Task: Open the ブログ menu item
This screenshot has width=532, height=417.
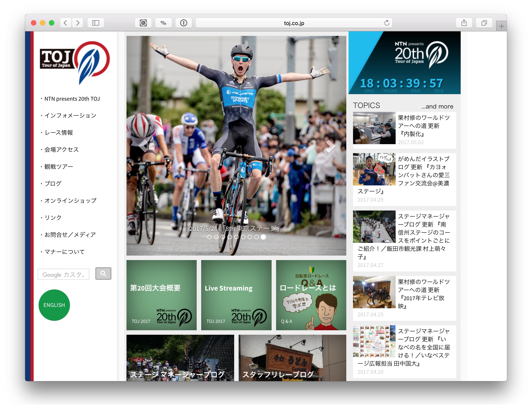Action: 53,184
